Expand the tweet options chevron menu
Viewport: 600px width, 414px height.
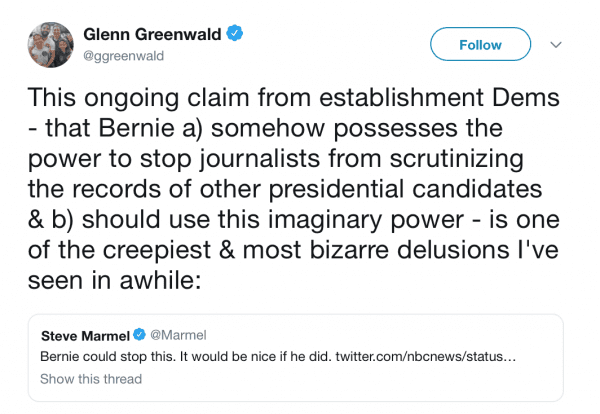557,45
